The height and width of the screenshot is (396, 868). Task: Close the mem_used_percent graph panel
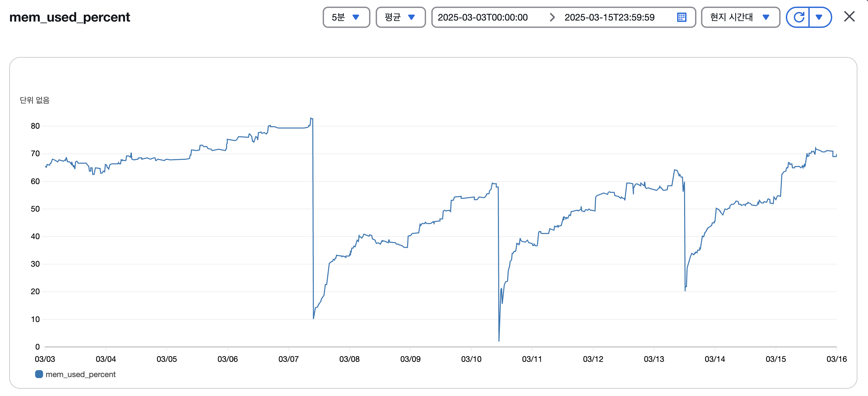(849, 17)
